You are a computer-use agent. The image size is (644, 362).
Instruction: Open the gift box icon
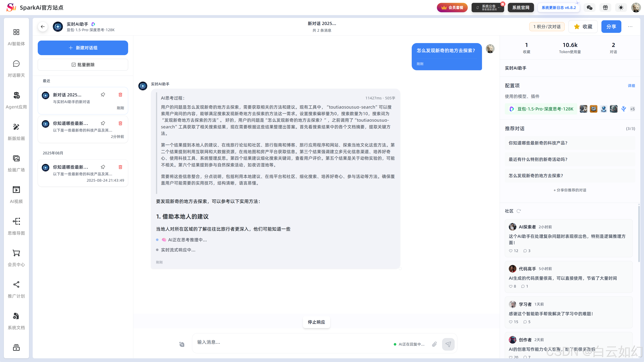pyautogui.click(x=605, y=8)
